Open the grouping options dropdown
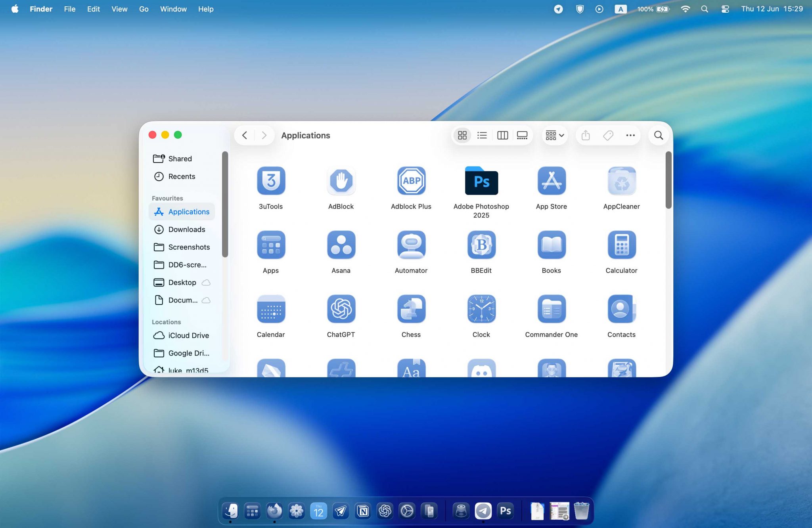812x528 pixels. [x=554, y=135]
